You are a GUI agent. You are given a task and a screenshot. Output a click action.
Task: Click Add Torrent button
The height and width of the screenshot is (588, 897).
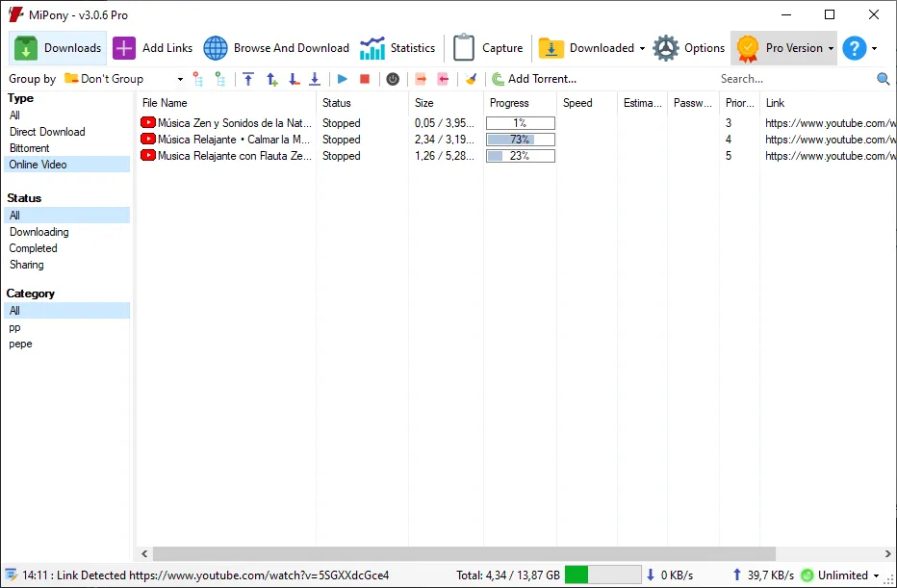coord(534,79)
